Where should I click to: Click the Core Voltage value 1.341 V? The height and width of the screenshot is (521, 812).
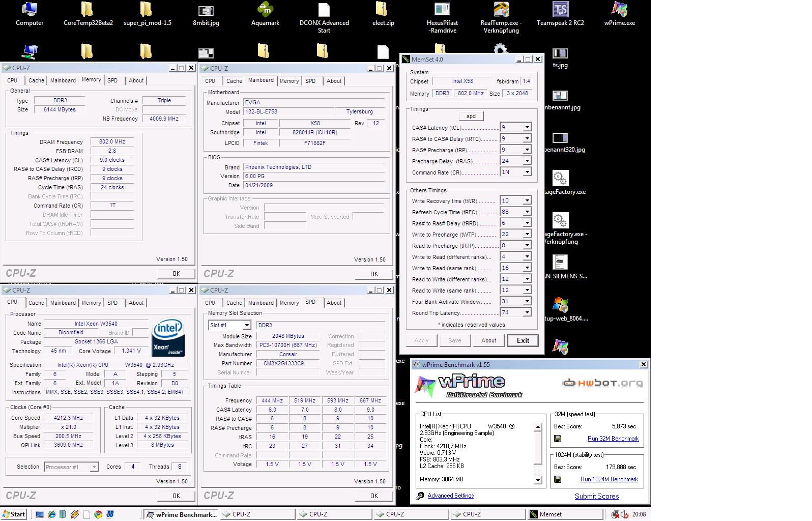[131, 351]
